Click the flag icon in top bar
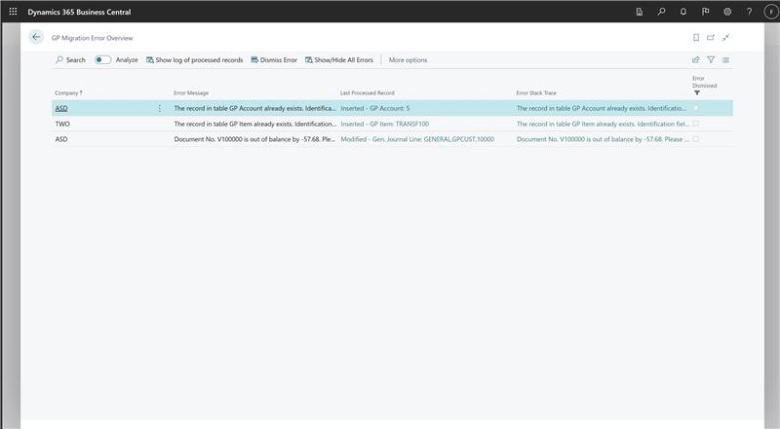This screenshot has width=780, height=429. click(x=705, y=11)
